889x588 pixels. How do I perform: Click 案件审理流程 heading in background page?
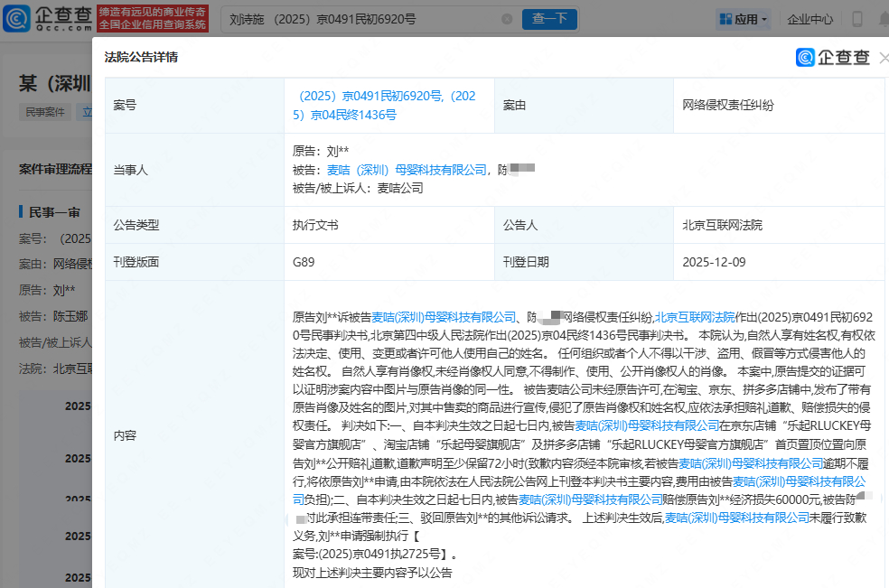[x=55, y=169]
